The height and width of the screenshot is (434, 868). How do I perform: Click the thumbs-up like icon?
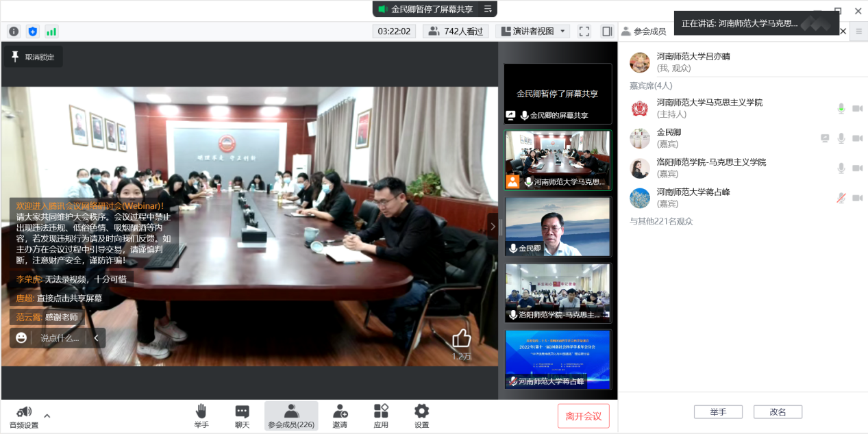tap(462, 338)
